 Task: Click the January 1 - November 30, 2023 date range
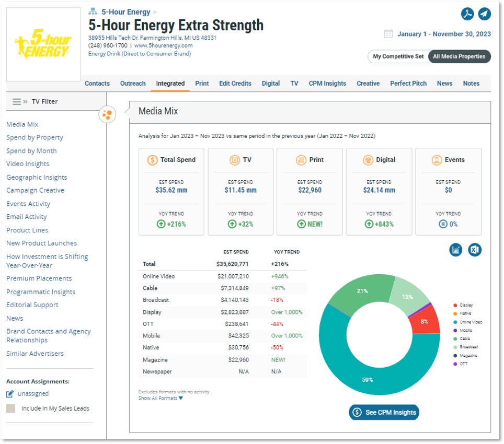(444, 34)
